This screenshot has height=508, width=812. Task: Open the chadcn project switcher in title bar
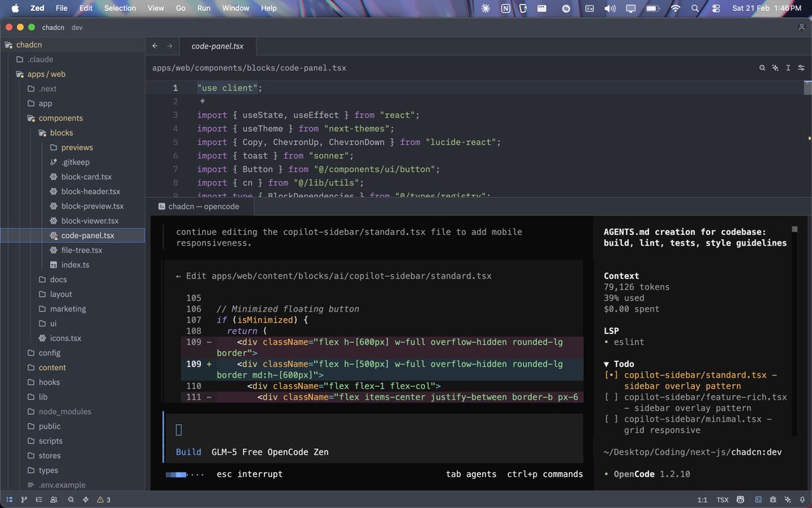tap(52, 27)
